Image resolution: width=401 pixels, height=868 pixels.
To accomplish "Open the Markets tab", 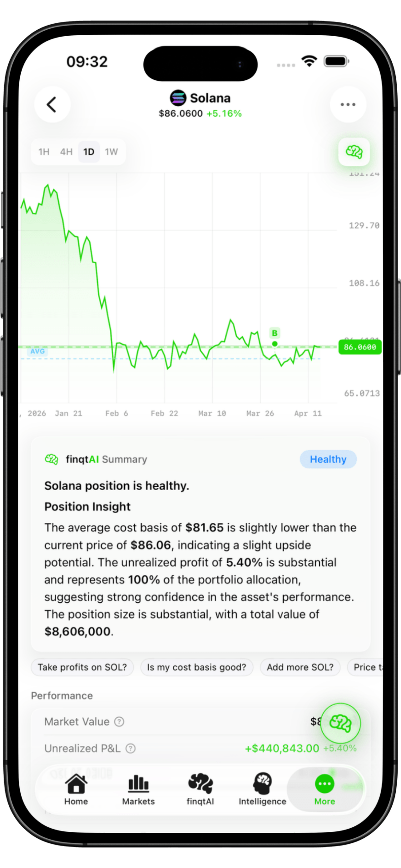I will pos(138,790).
